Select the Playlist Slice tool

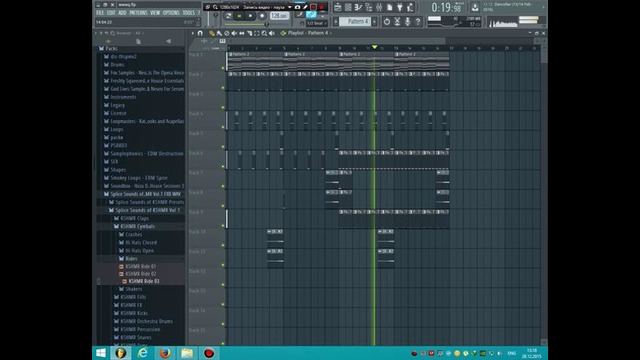tap(250, 33)
